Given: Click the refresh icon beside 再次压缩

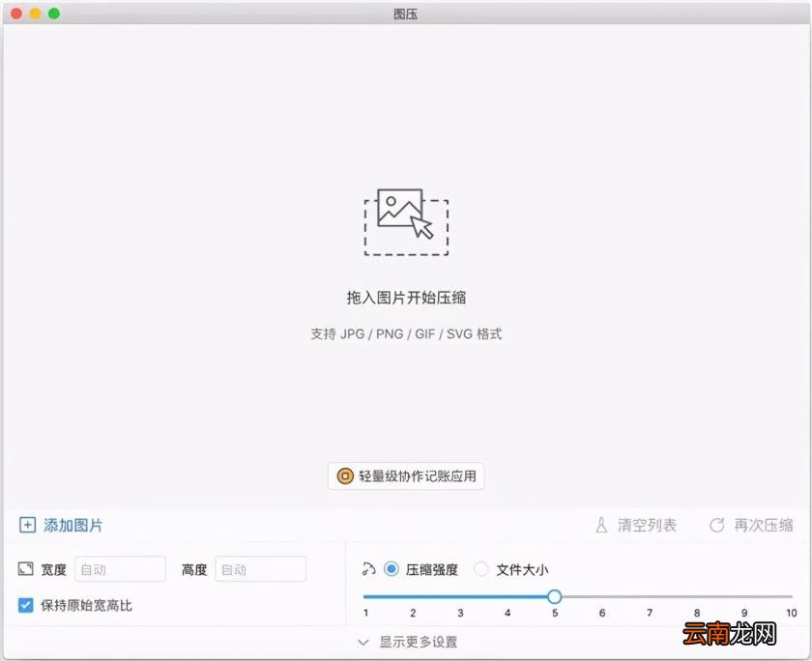Looking at the screenshot, I should coord(716,525).
